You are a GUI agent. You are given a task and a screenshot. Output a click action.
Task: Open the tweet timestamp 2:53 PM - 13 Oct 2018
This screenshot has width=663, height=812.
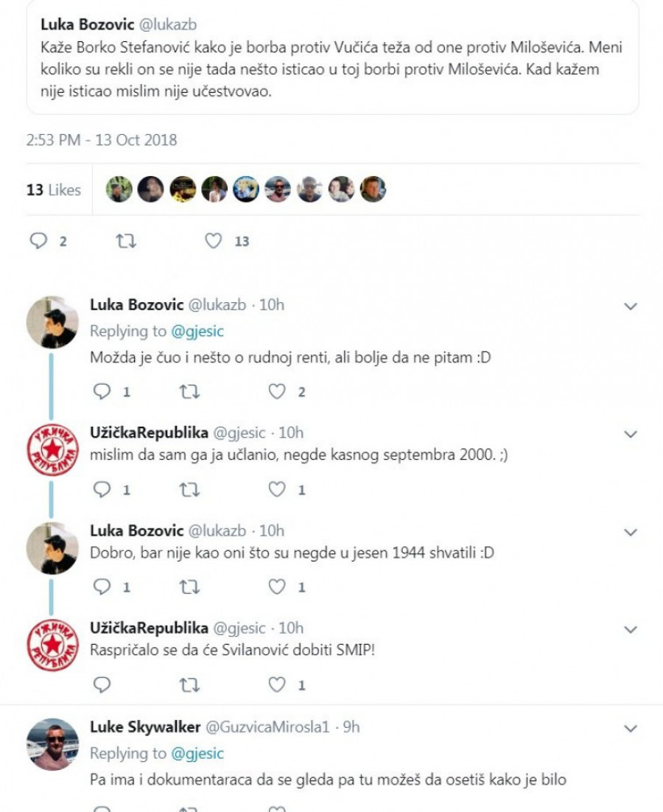(x=102, y=140)
